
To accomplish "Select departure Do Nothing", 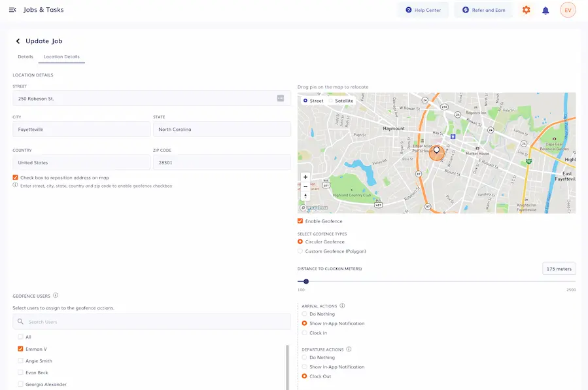I will [x=304, y=357].
